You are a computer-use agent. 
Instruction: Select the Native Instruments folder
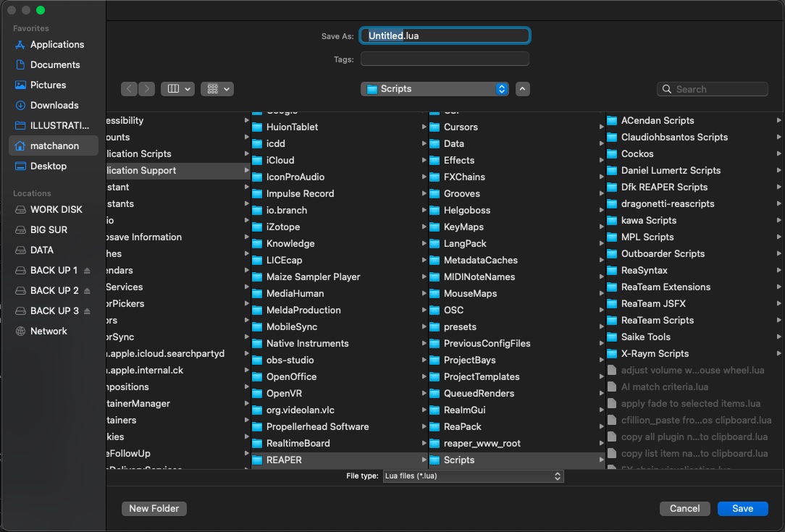click(x=307, y=343)
